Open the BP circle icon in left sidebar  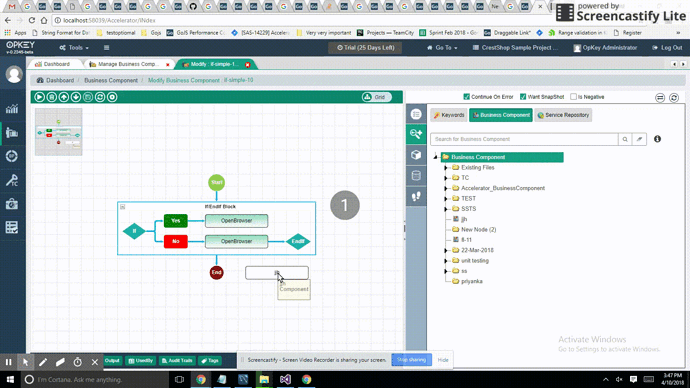(12, 156)
